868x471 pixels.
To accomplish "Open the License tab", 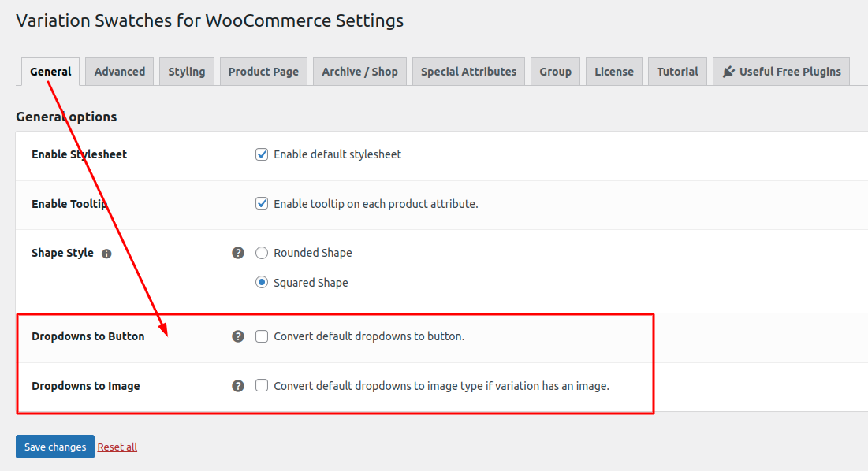I will (614, 72).
